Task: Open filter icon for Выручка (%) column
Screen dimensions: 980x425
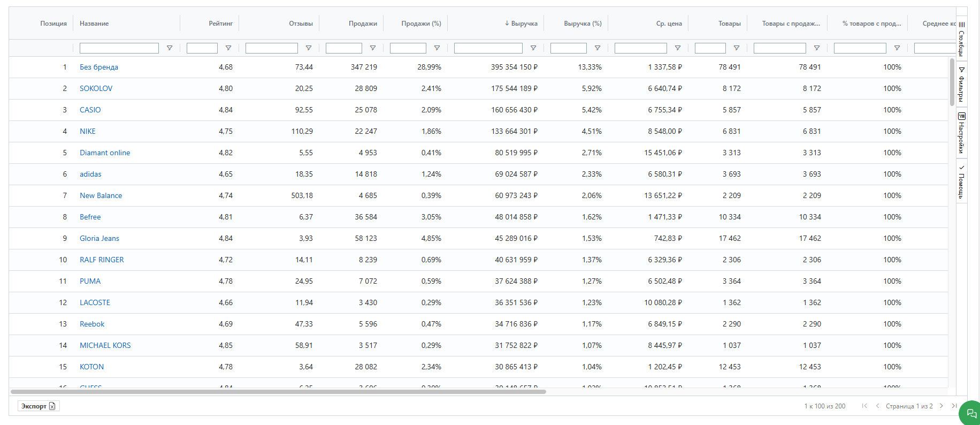Action: (598, 48)
